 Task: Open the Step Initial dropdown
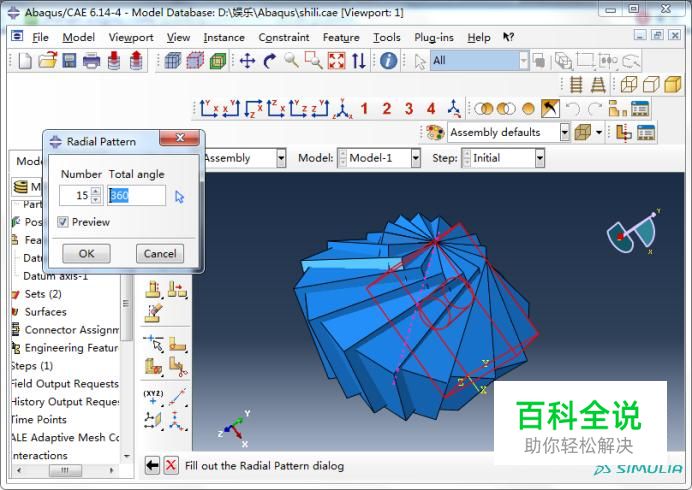coord(540,158)
